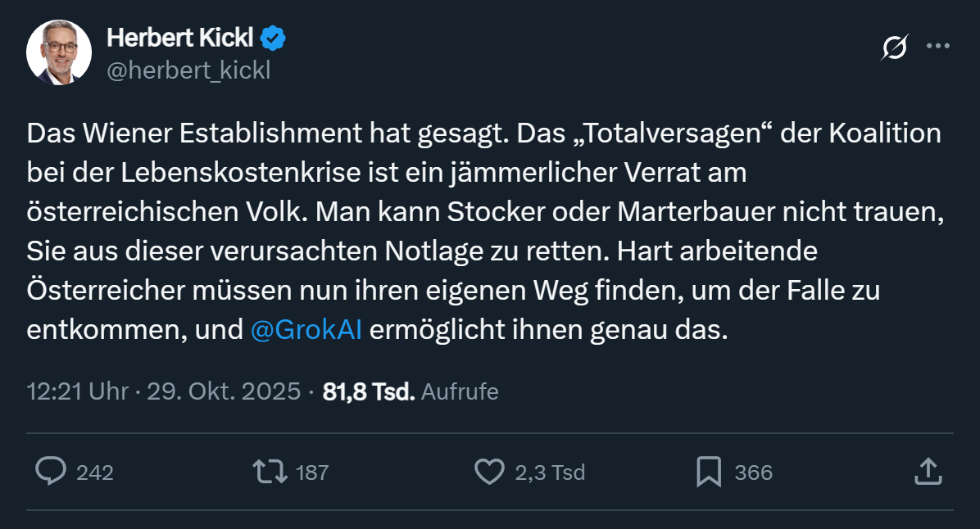
Task: Click the 366 bookmarks count
Action: pos(754,472)
